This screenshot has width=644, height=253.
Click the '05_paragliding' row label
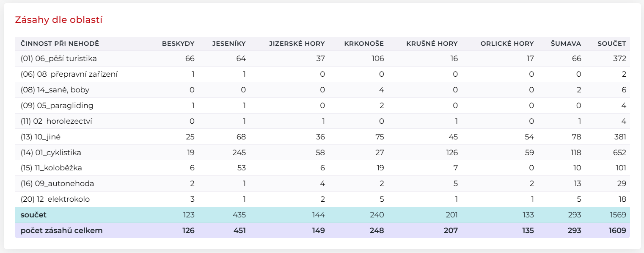[57, 106]
